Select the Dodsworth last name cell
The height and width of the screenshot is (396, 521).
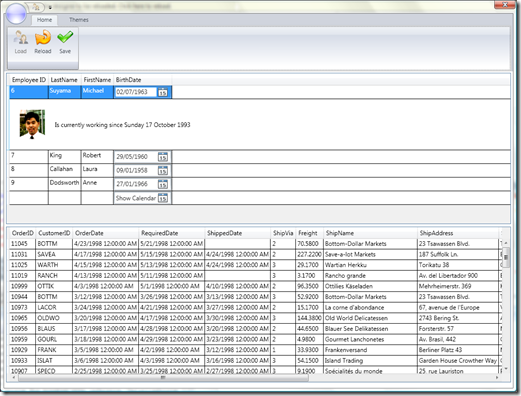coord(65,184)
